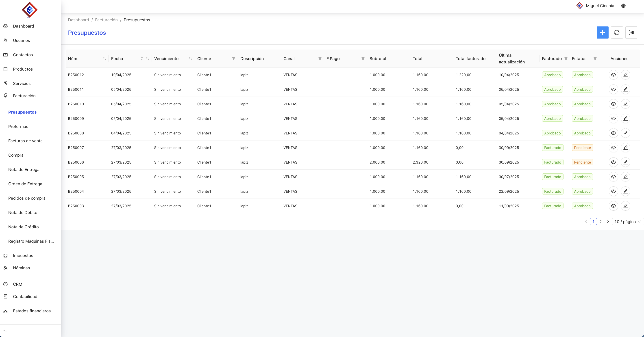
Task: Open the column settings sliders icon
Action: (x=631, y=32)
